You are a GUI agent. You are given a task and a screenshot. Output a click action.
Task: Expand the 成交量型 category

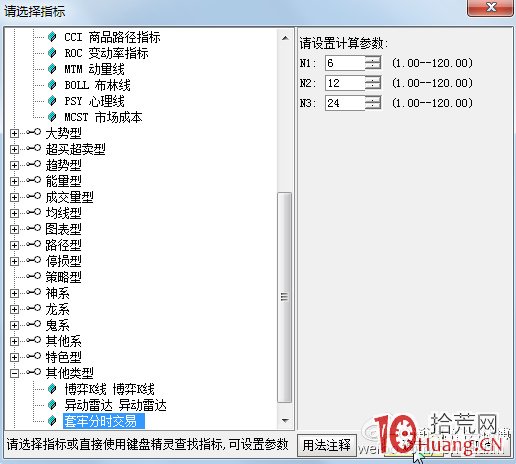[14, 197]
